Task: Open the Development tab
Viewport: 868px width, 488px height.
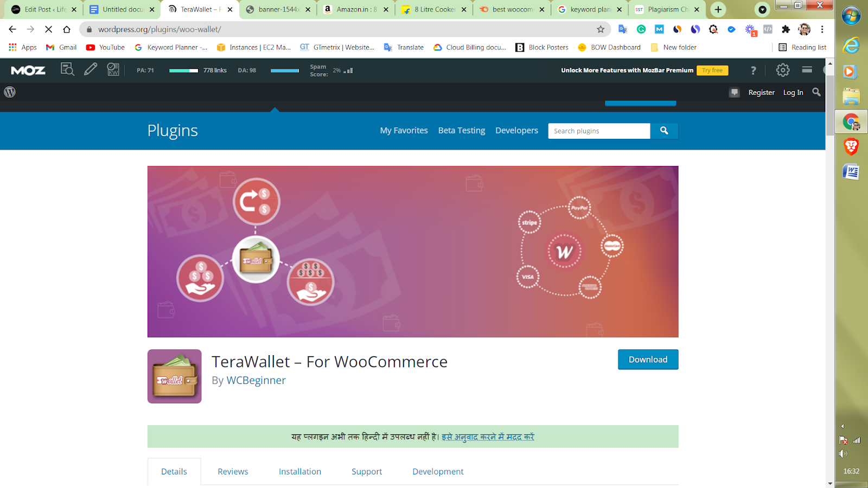Action: coord(438,472)
